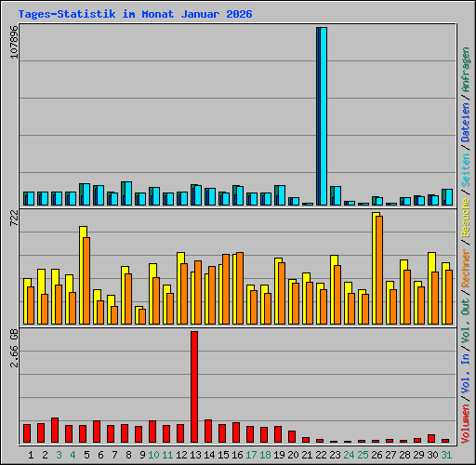Click the chart title Tages-Statistik im Monat Januar 2026
Image resolution: width=476 pixels, height=465 pixels.
pyautogui.click(x=135, y=14)
